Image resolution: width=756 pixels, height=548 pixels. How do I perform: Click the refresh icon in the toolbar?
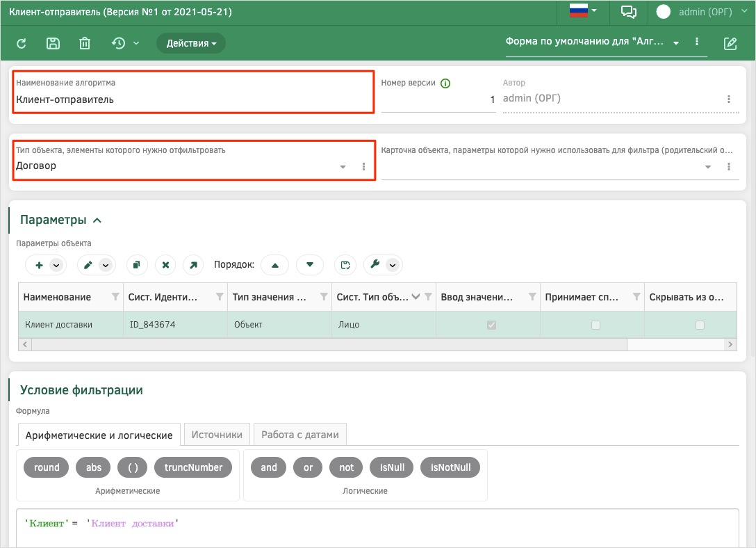pos(22,43)
